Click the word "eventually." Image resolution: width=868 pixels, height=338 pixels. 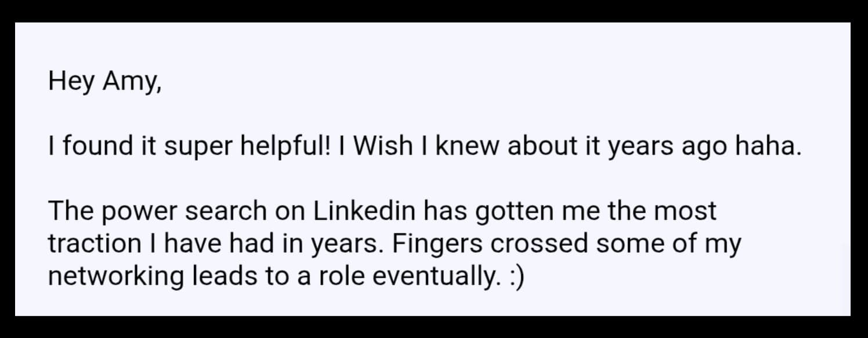(436, 276)
